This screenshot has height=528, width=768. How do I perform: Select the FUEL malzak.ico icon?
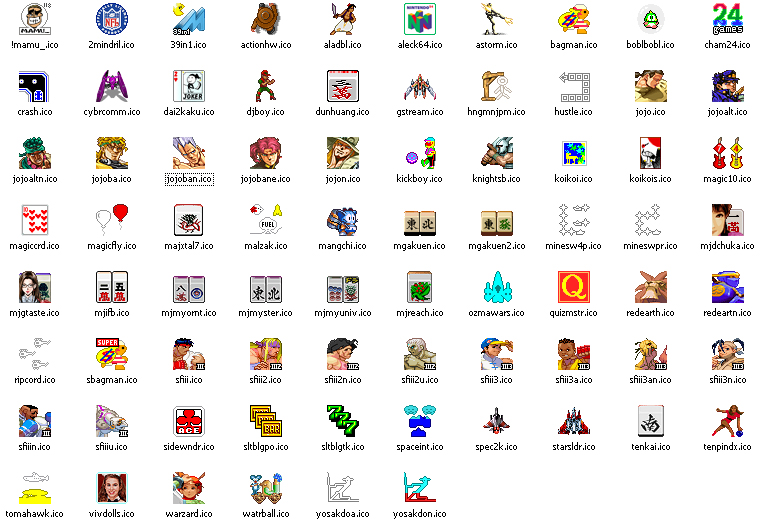[x=265, y=220]
